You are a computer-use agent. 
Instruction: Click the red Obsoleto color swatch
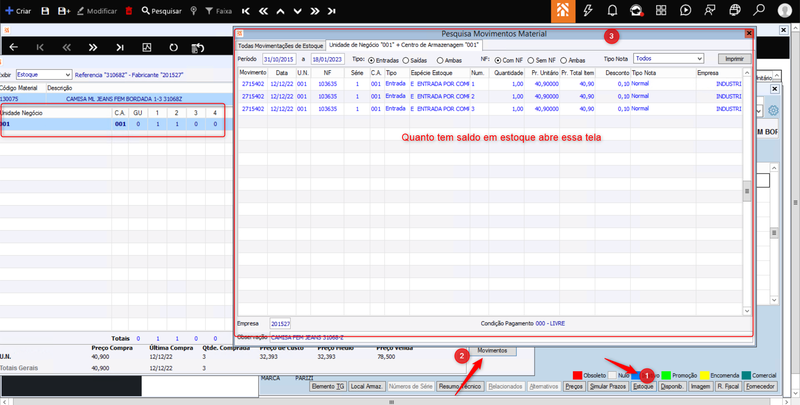[578, 375]
